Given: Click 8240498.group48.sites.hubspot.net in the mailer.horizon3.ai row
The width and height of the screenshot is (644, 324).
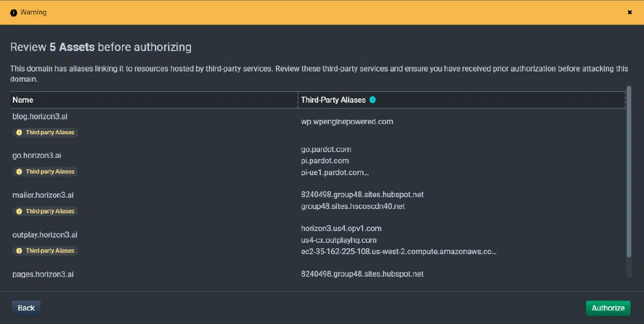Looking at the screenshot, I should 362,195.
